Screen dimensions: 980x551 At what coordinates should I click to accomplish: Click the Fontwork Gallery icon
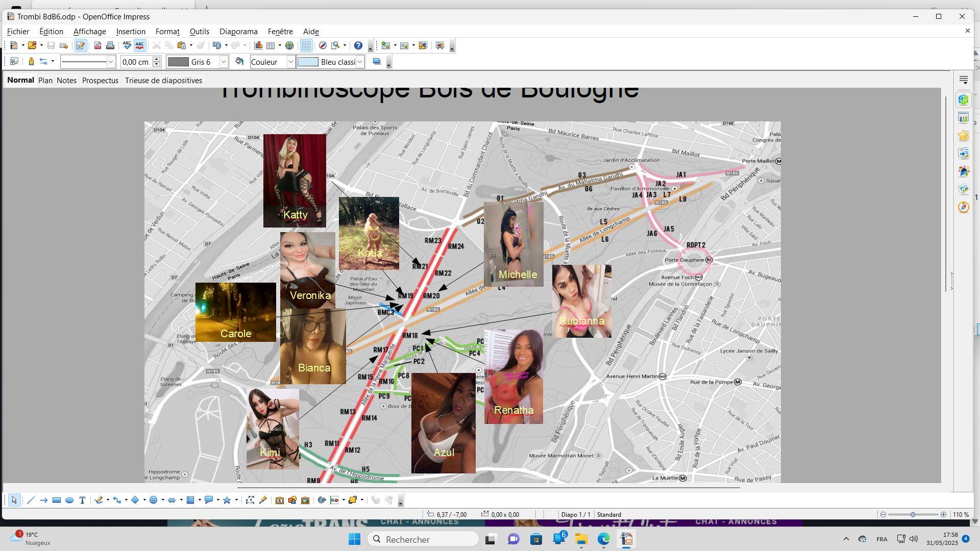279,500
